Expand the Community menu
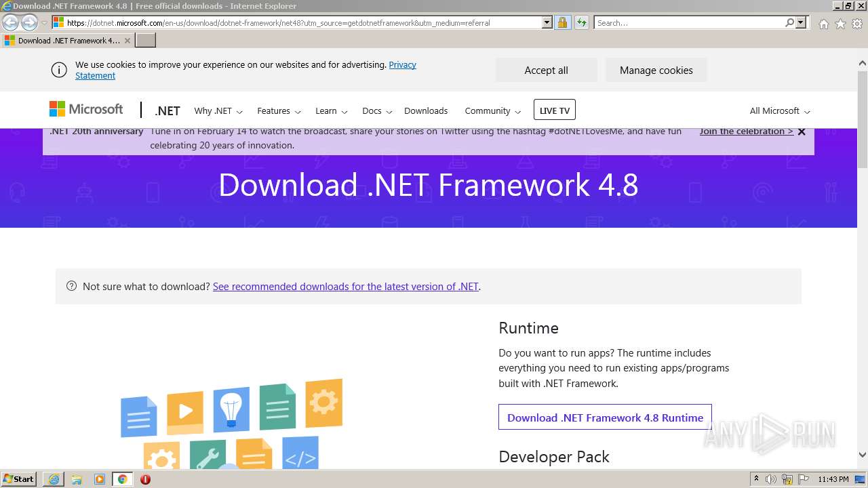868x488 pixels. (493, 111)
